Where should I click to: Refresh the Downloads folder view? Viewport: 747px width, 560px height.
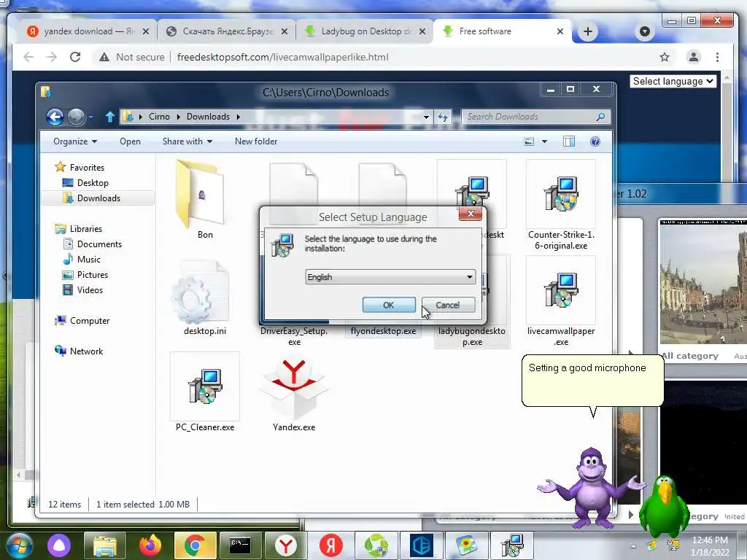coord(443,117)
